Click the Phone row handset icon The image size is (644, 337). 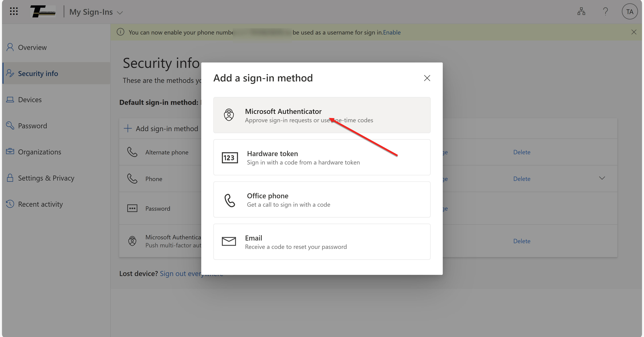[x=132, y=179]
